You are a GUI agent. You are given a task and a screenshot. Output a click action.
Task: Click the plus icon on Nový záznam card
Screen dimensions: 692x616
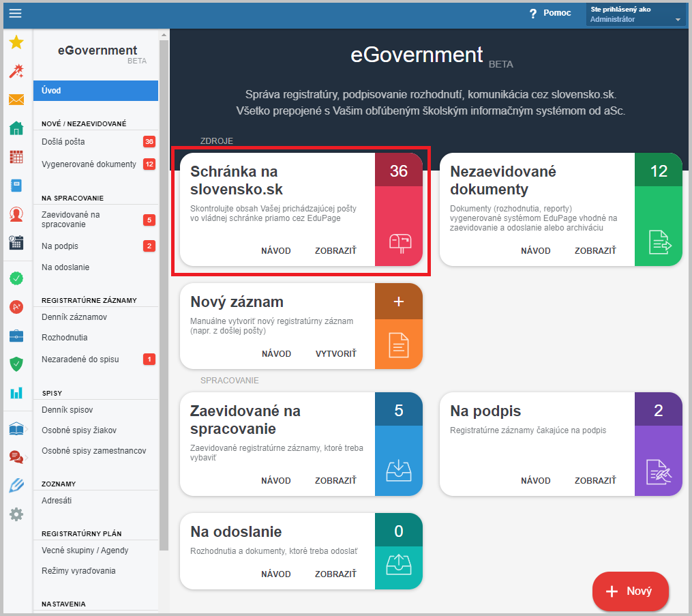click(x=399, y=302)
